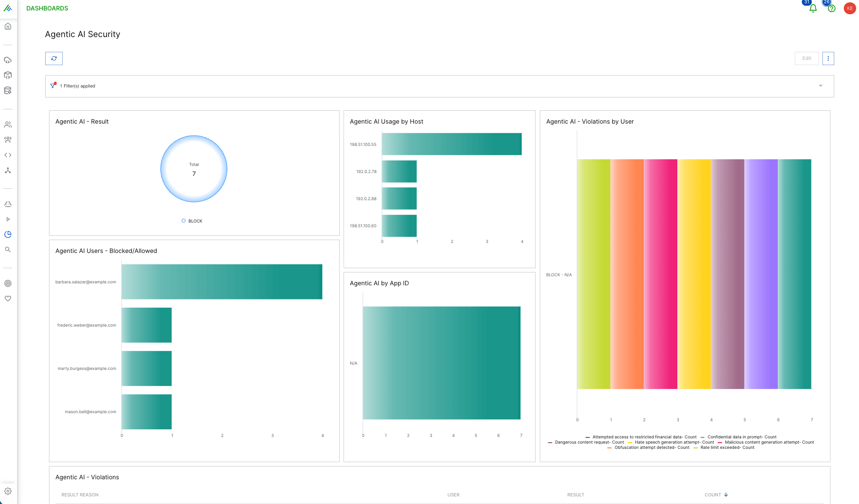Select the Dashboards pie chart icon

click(x=8, y=234)
